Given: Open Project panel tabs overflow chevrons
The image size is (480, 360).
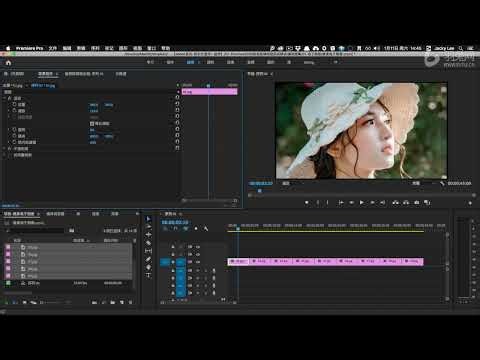Looking at the screenshot, I should (x=137, y=214).
